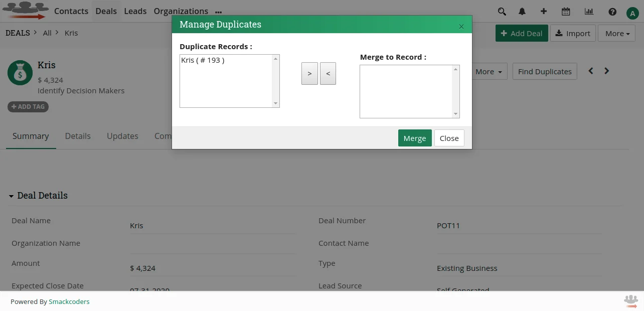Open quick create with the plus icon
The image size is (644, 311).
544,11
